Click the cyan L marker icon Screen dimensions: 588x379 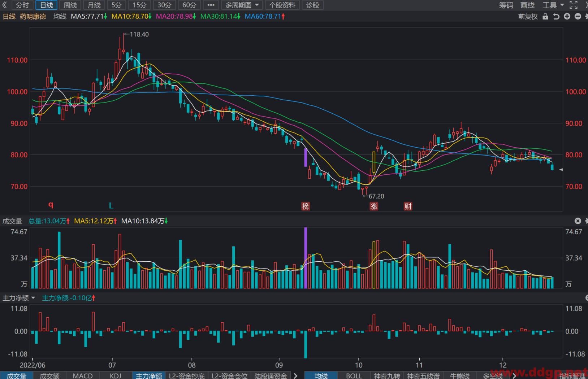[111, 205]
